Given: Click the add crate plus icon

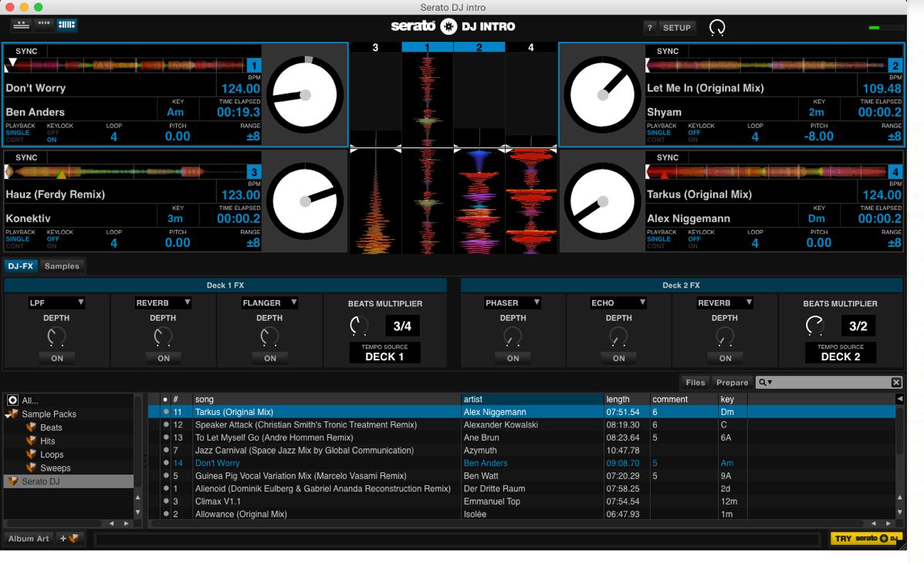Looking at the screenshot, I should [69, 539].
